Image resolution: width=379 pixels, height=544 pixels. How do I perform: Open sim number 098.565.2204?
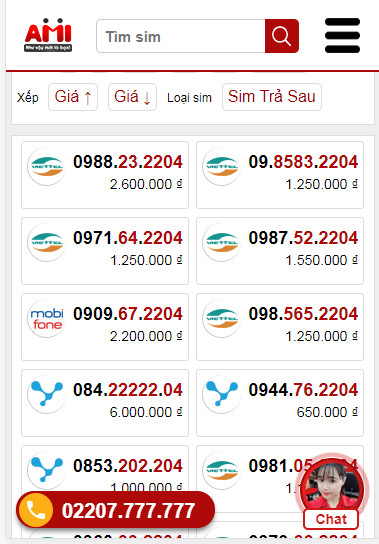coord(303,314)
